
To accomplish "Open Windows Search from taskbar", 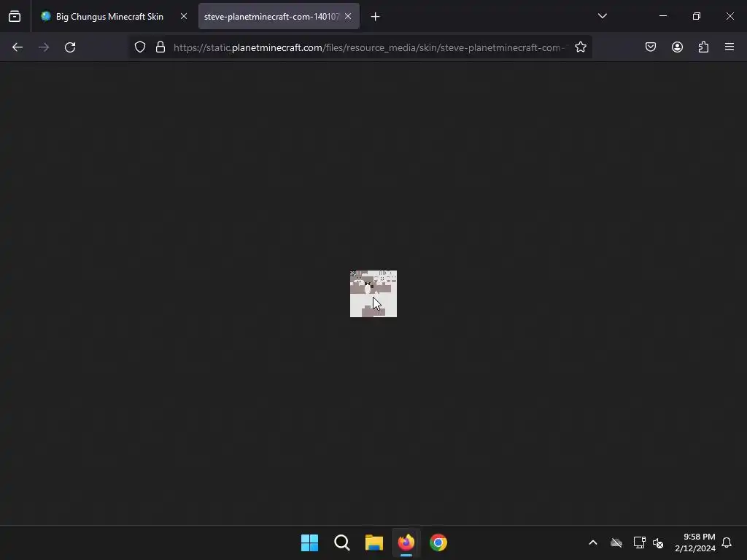I will (341, 542).
